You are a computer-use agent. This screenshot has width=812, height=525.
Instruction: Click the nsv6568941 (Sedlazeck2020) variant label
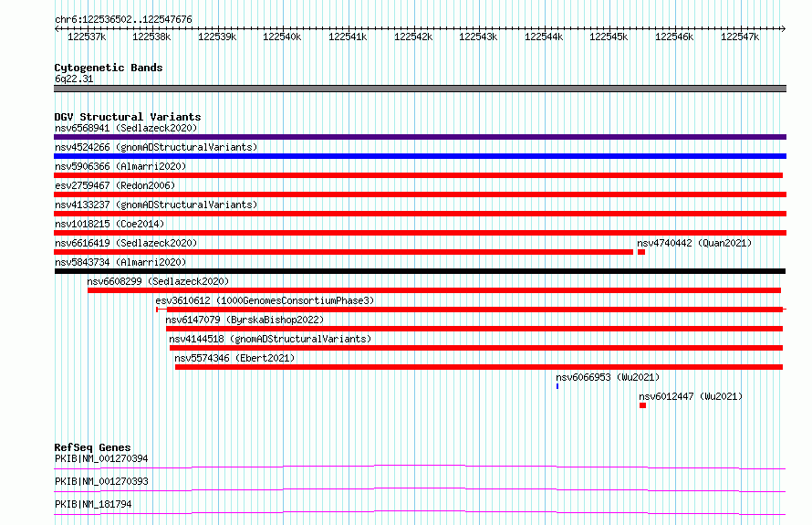tap(126, 128)
